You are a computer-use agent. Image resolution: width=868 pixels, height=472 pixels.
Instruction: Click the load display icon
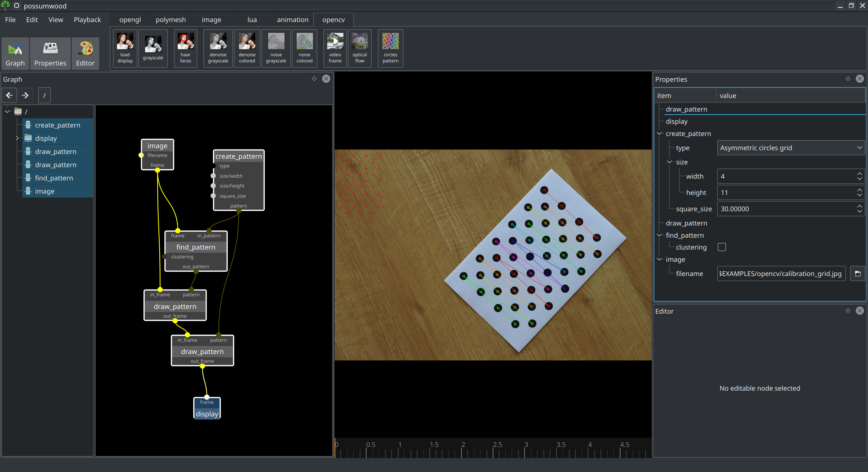(x=125, y=48)
